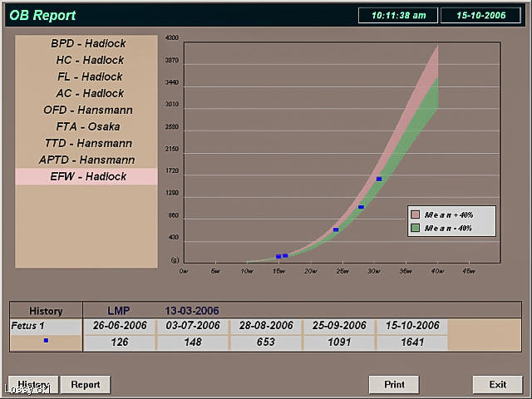
Task: Click the pink Mean +40% legend swatch
Action: 416,214
